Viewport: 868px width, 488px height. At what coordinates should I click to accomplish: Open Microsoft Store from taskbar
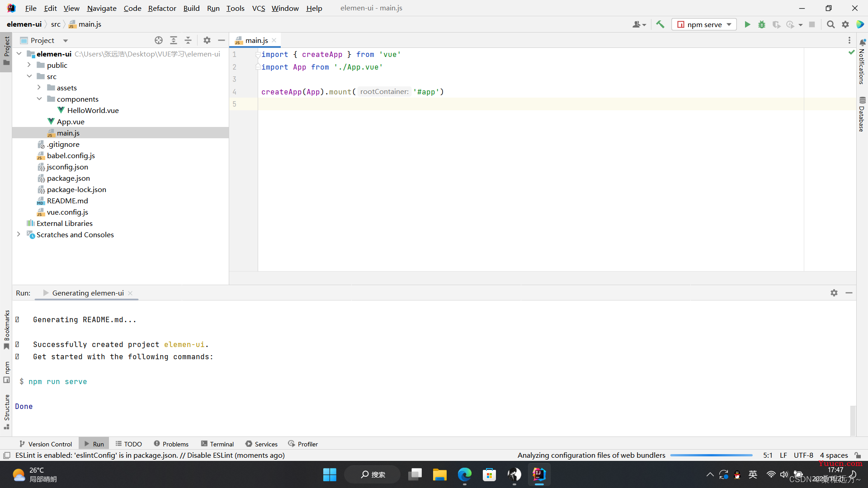489,474
